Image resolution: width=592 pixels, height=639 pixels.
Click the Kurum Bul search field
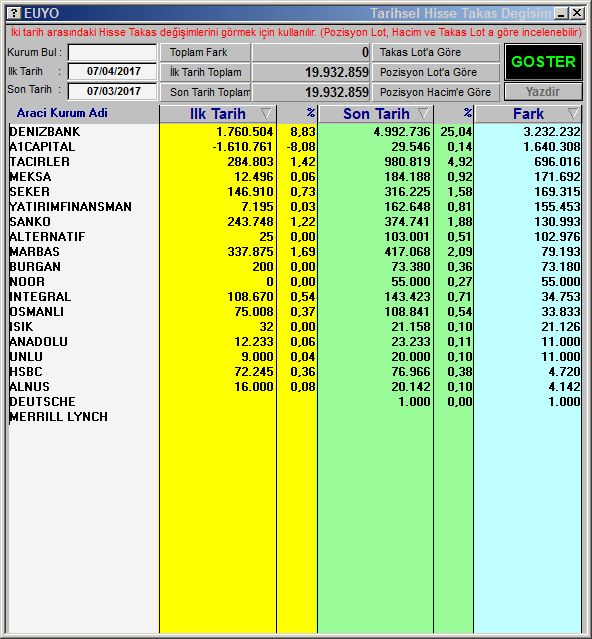coord(112,53)
